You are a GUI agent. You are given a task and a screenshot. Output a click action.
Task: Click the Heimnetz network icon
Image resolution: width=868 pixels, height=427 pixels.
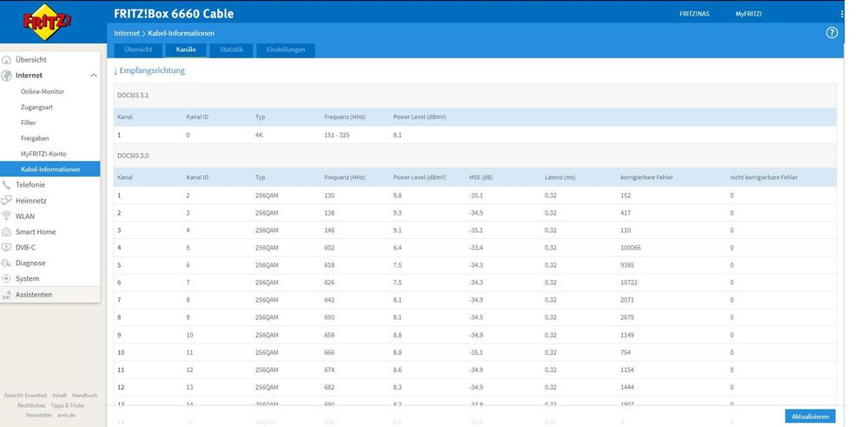pyautogui.click(x=7, y=201)
